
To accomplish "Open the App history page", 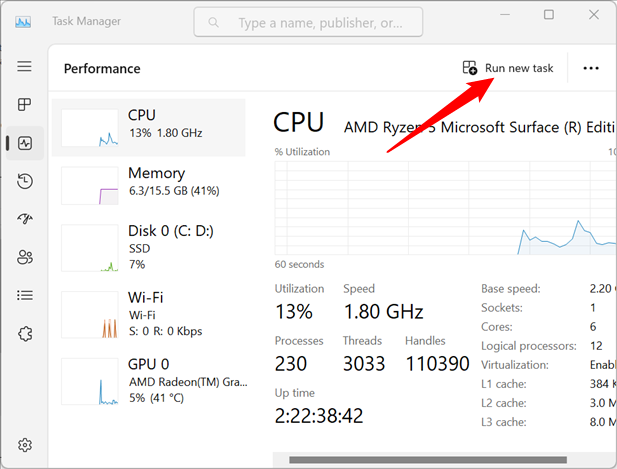I will pyautogui.click(x=25, y=181).
